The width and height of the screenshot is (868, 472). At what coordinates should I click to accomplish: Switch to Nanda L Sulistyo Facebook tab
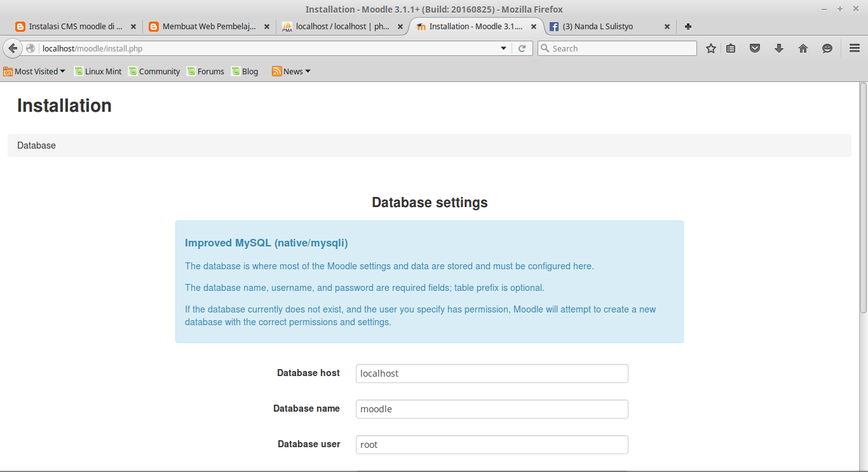(x=610, y=27)
